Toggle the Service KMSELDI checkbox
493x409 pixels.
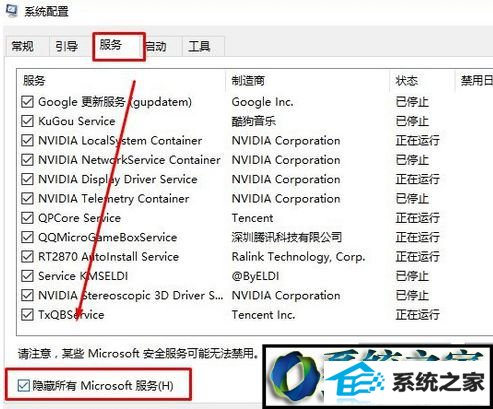(x=27, y=276)
